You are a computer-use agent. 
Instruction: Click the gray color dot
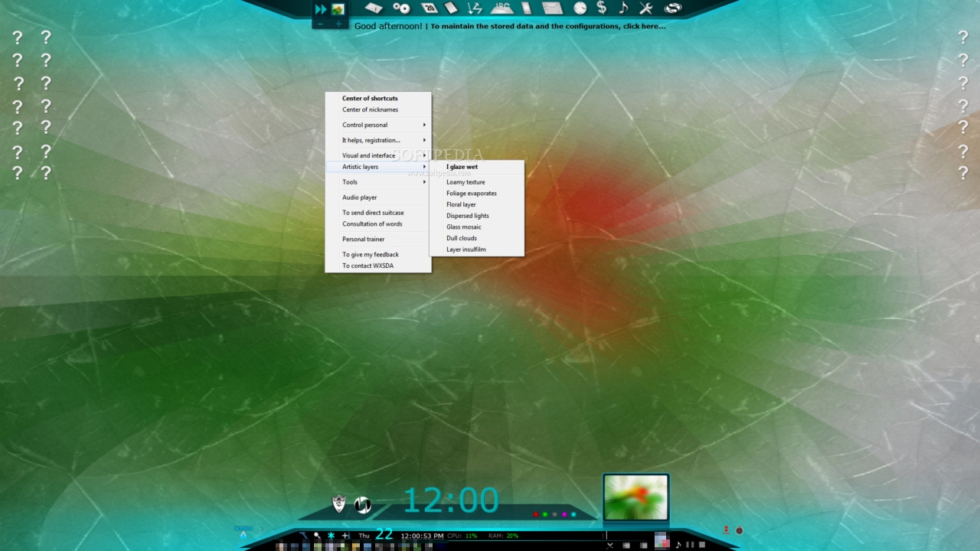coord(554,514)
